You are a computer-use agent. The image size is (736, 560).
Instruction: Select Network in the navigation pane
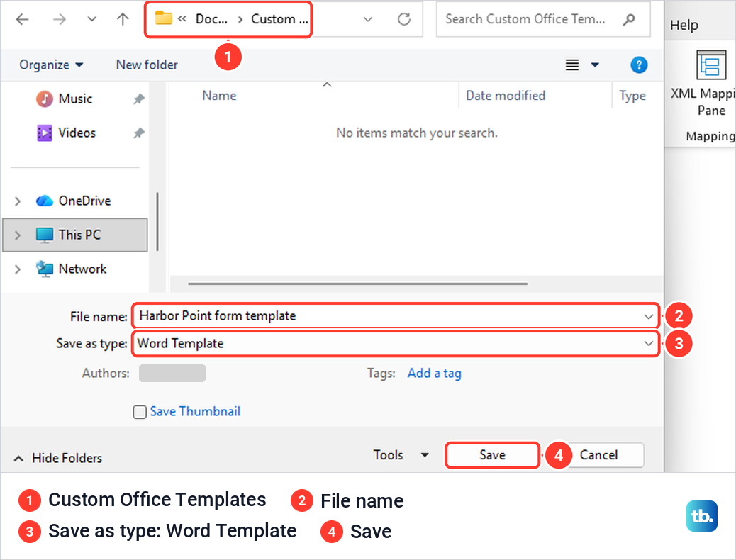[82, 269]
